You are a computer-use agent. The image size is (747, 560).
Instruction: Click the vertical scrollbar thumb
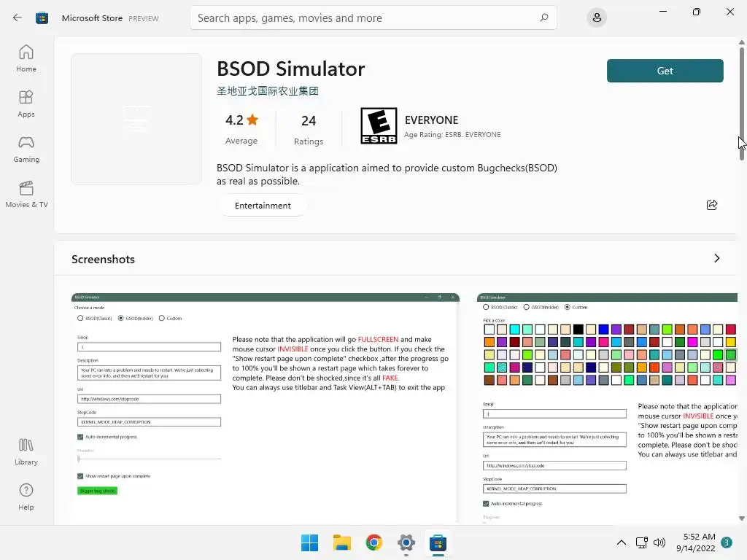(742, 103)
